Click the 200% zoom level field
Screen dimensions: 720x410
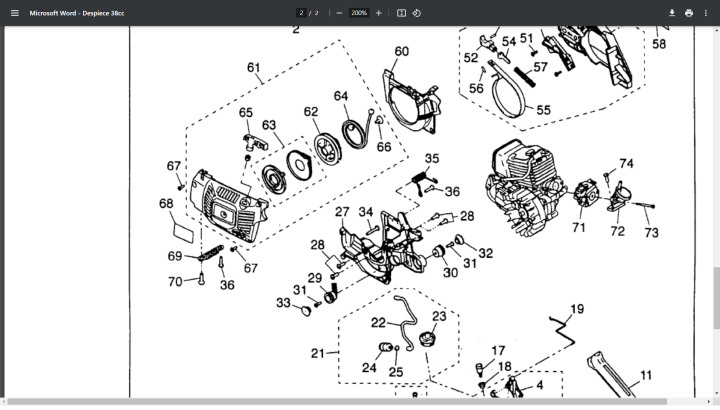click(x=359, y=13)
